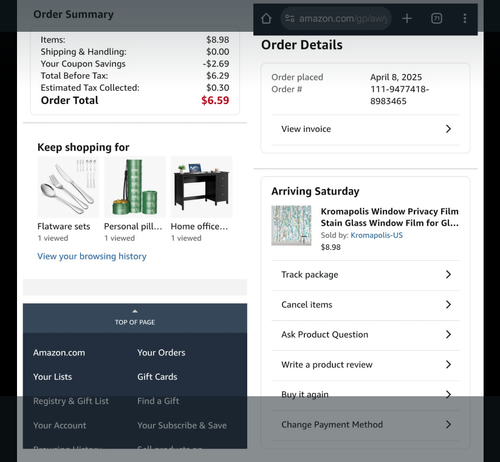Open Kromapolis Window Privacy Film title

pos(390,217)
